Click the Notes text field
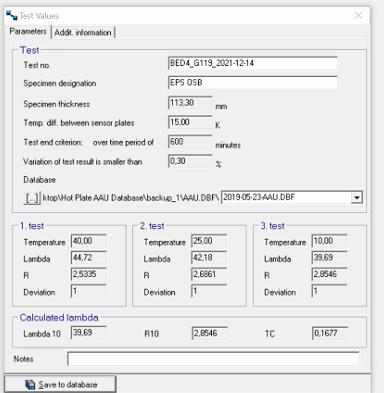This screenshot has height=393, width=384. pos(213,359)
